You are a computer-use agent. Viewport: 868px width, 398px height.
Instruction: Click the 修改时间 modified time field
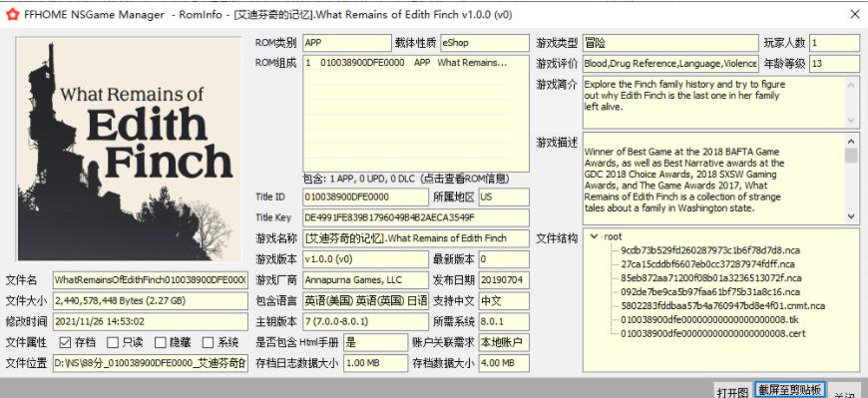(150, 321)
